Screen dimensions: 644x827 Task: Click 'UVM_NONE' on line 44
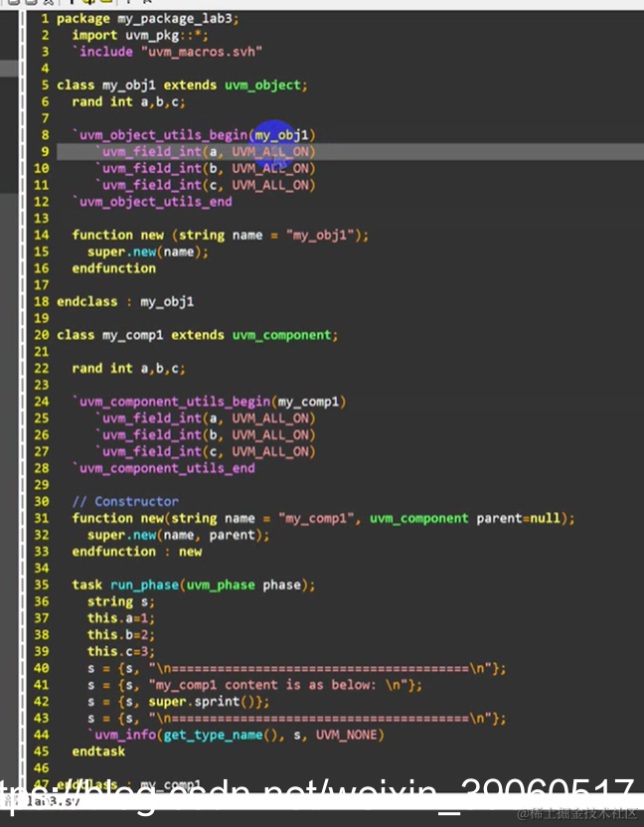[x=346, y=736]
